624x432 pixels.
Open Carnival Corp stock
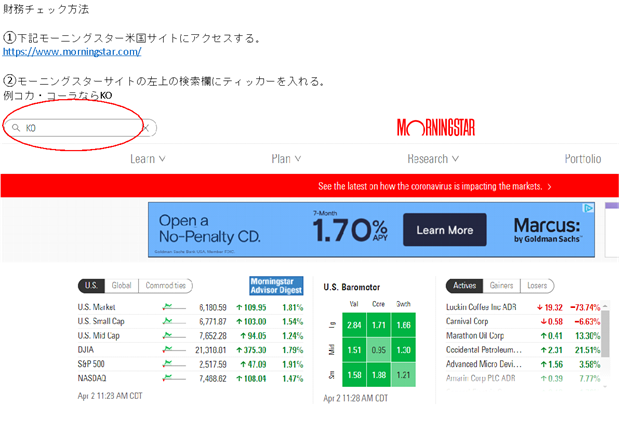point(467,321)
